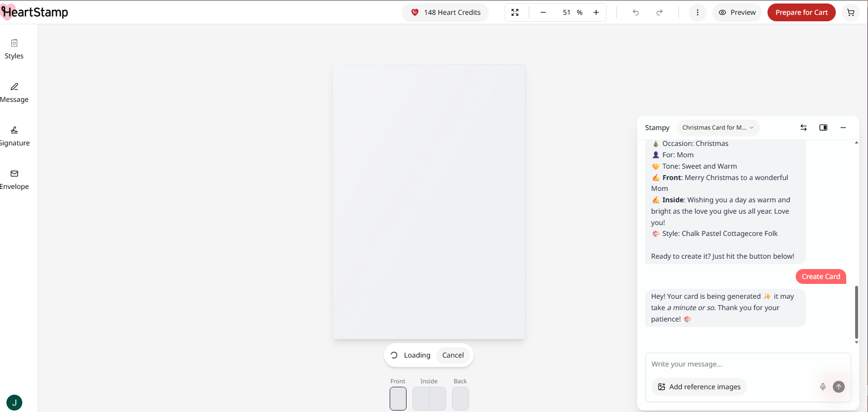This screenshot has width=868, height=412.
Task: Send the chat message with arrow button
Action: pyautogui.click(x=839, y=387)
